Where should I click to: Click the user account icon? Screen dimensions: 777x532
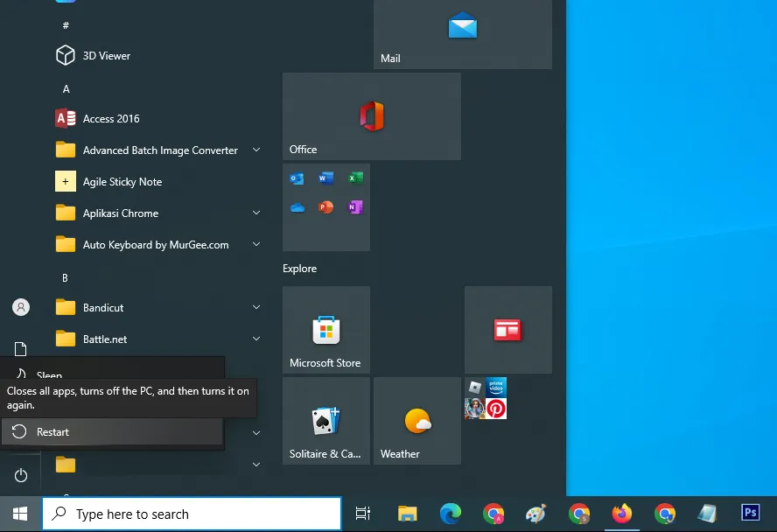21,307
